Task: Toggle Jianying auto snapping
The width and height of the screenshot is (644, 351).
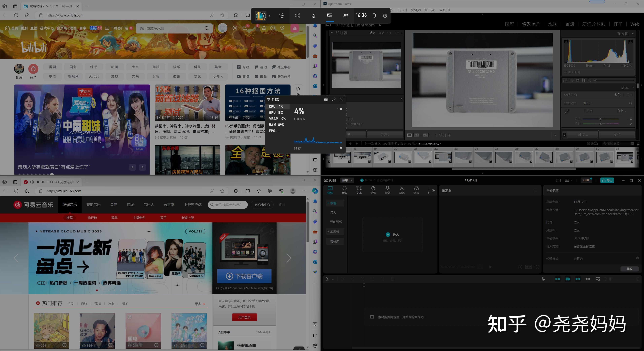Action: pyautogui.click(x=568, y=279)
